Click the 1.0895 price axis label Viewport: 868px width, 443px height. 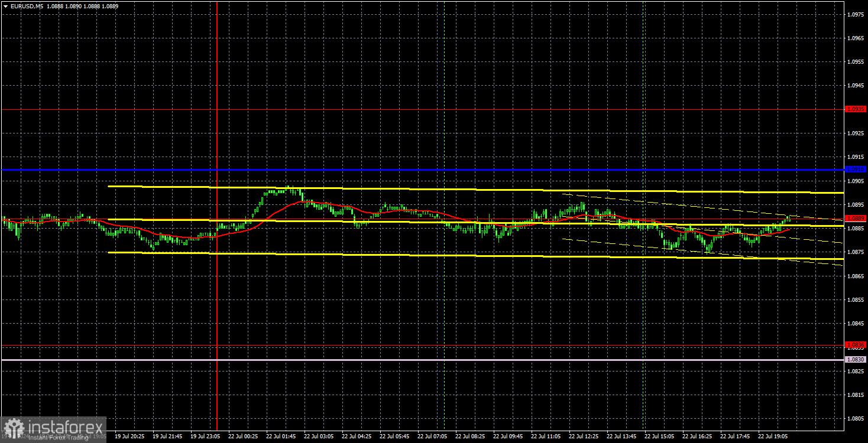(856, 205)
